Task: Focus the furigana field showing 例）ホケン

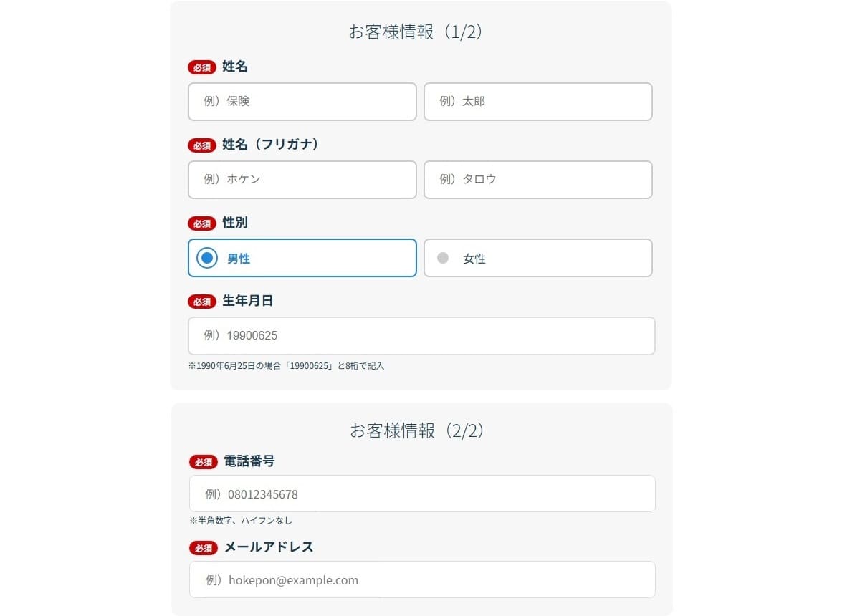Action: pos(302,180)
